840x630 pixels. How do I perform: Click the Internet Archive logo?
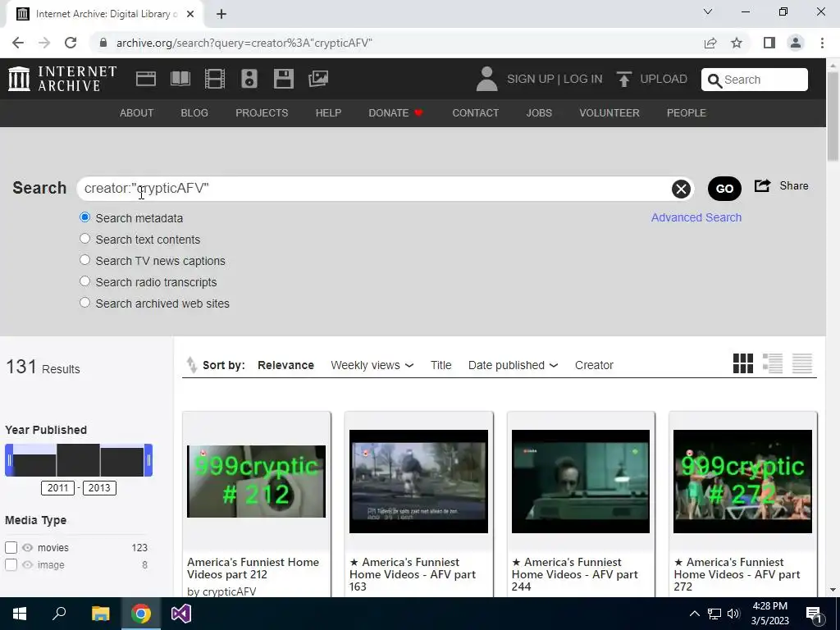pos(62,79)
